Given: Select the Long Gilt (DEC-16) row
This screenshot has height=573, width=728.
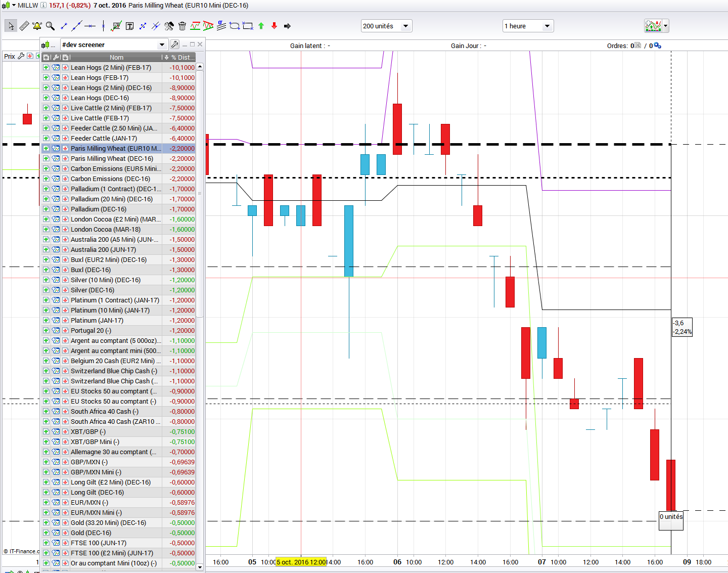Looking at the screenshot, I should coord(118,492).
